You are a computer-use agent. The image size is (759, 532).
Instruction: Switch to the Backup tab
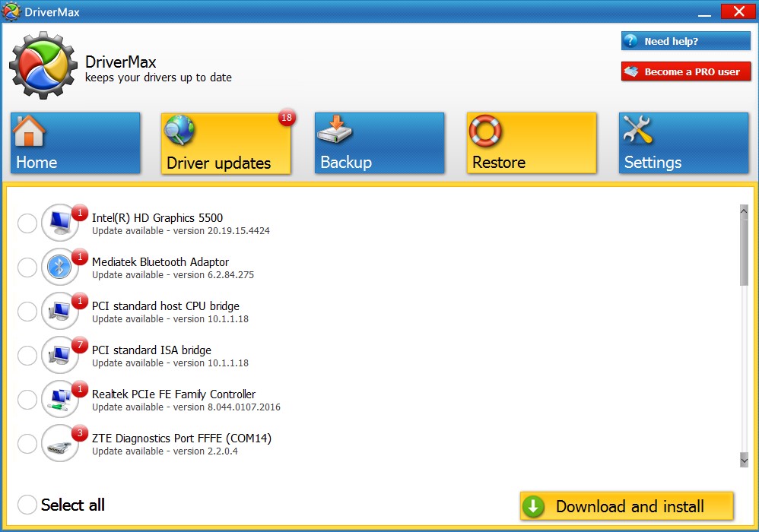(379, 143)
